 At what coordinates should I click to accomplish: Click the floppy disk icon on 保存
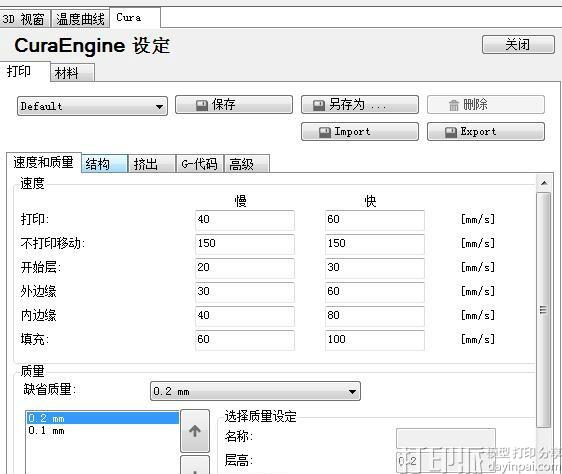click(x=202, y=105)
